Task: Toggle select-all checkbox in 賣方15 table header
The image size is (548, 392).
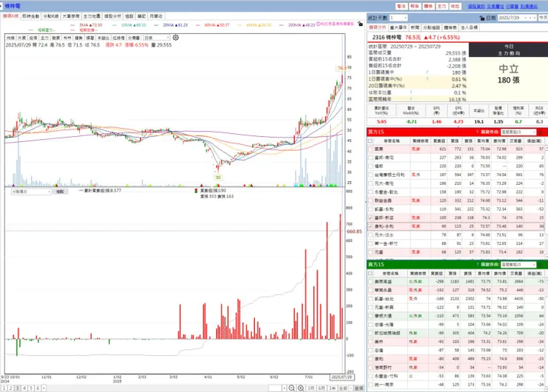Action: [x=370, y=274]
